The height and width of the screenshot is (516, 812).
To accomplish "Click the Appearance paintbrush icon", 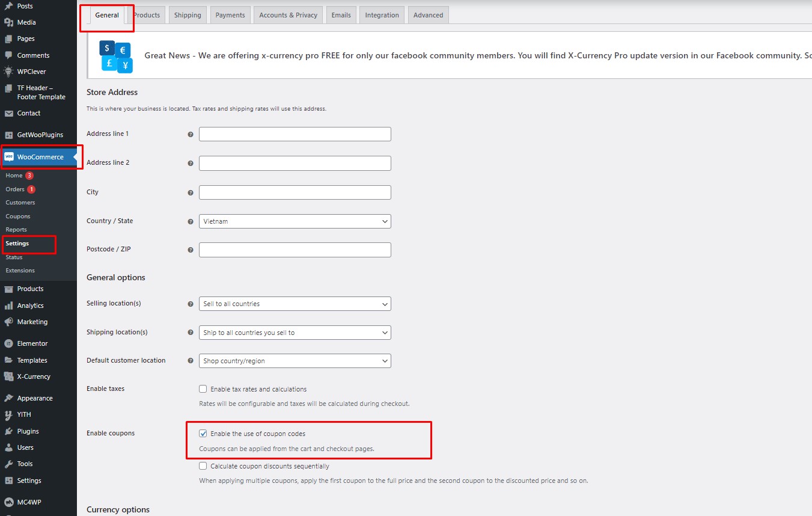I will tap(8, 398).
